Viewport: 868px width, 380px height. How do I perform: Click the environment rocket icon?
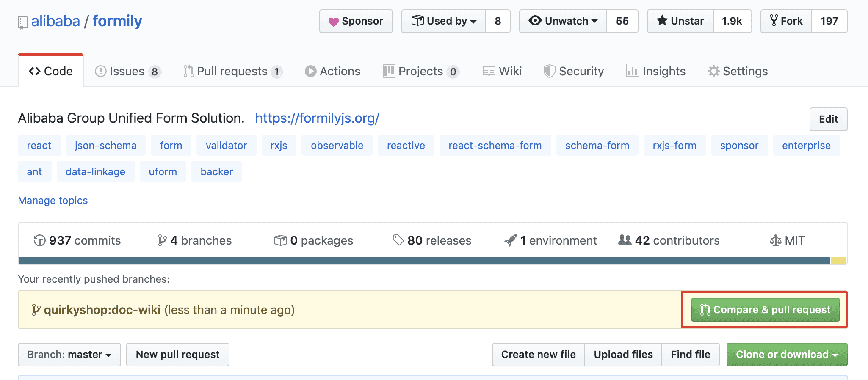point(511,240)
